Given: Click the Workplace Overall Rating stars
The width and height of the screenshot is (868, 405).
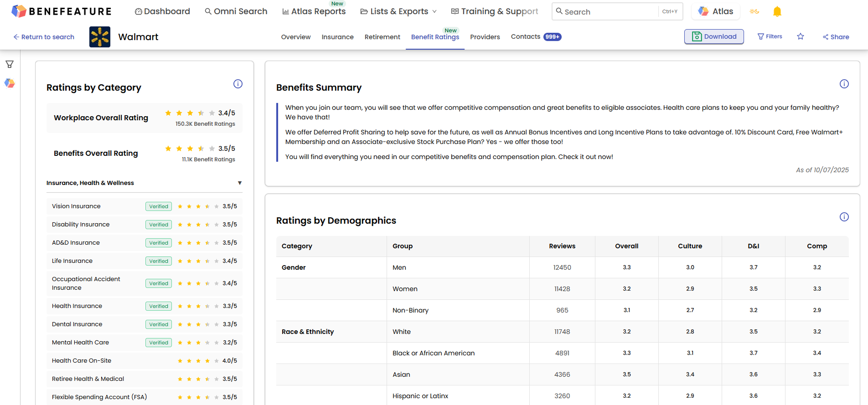Looking at the screenshot, I should 190,113.
